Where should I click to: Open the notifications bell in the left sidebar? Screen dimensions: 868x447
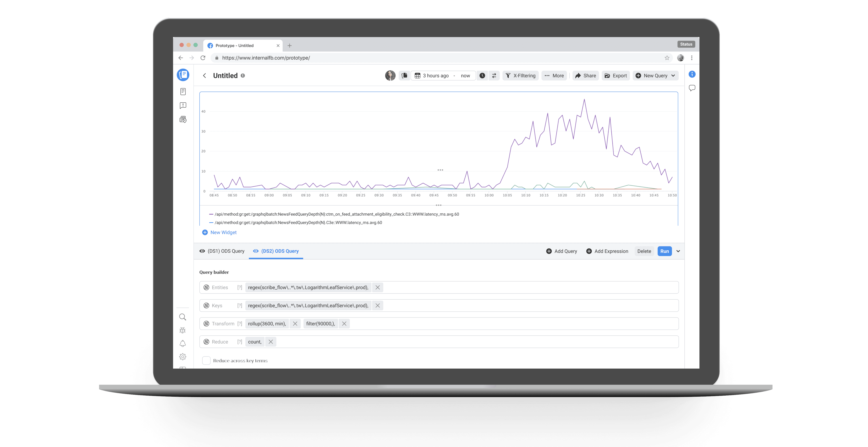pyautogui.click(x=183, y=343)
